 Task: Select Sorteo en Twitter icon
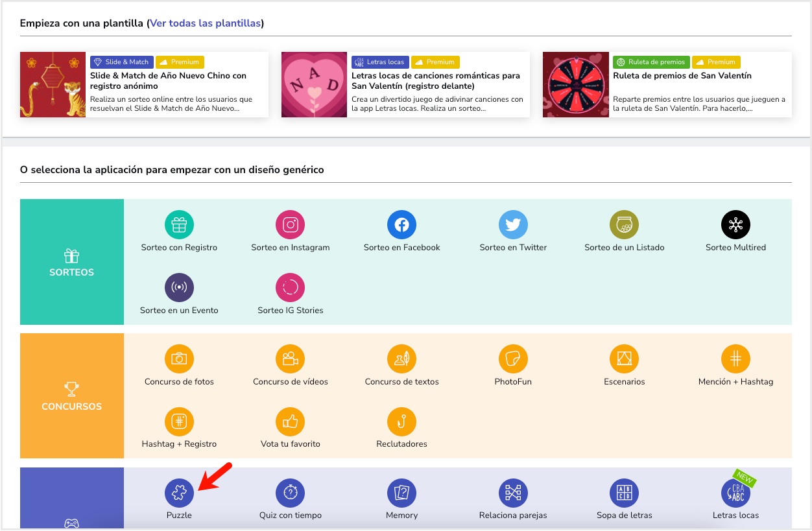(x=513, y=225)
